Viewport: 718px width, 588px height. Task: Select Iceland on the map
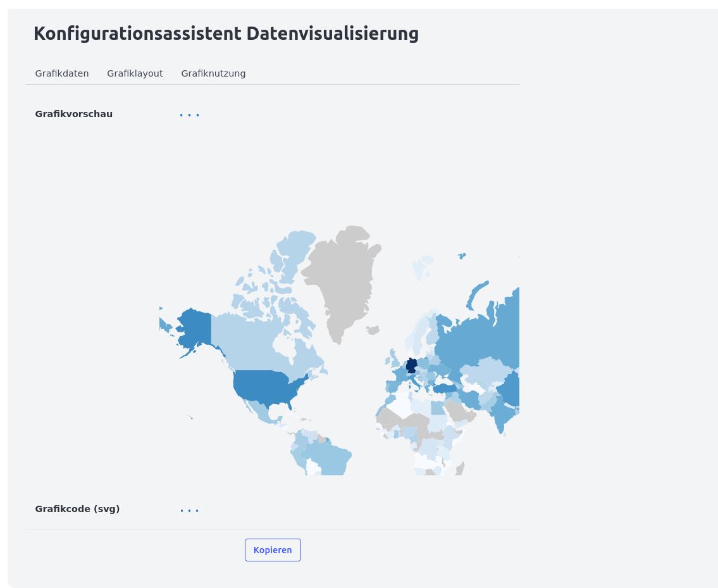tap(373, 330)
